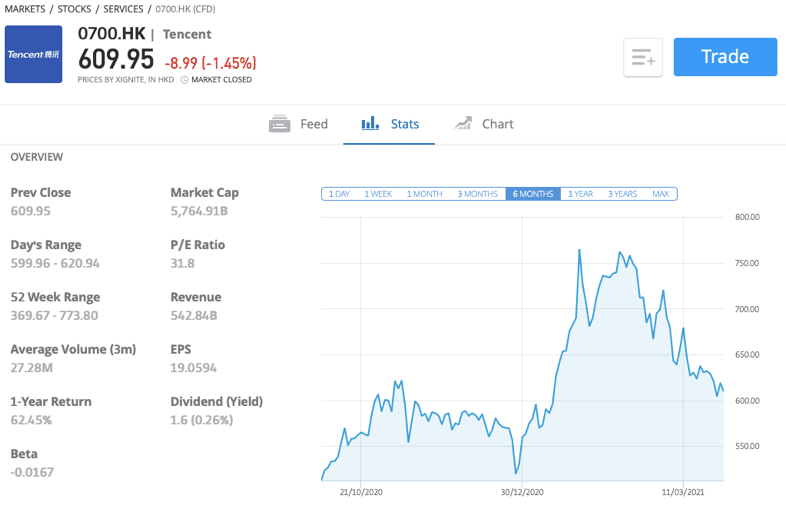Image resolution: width=786 pixels, height=506 pixels.
Task: Click the Tencent company name text
Action: [x=187, y=34]
